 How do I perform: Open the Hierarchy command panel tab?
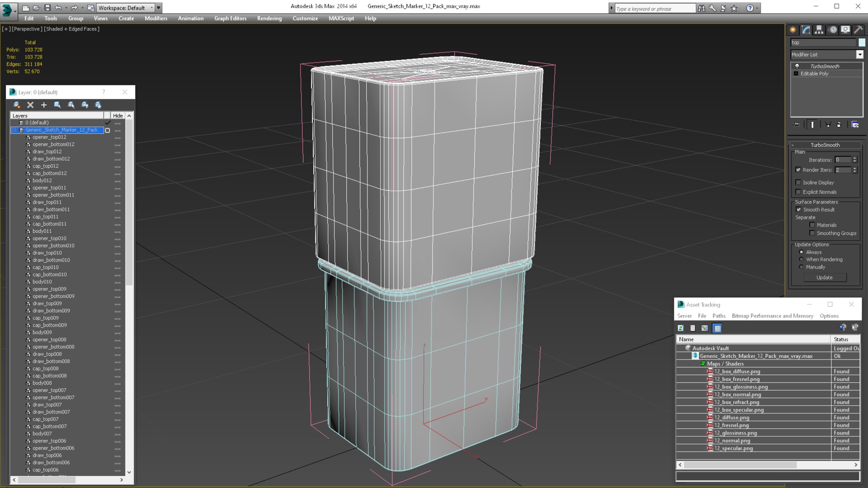[x=819, y=30]
